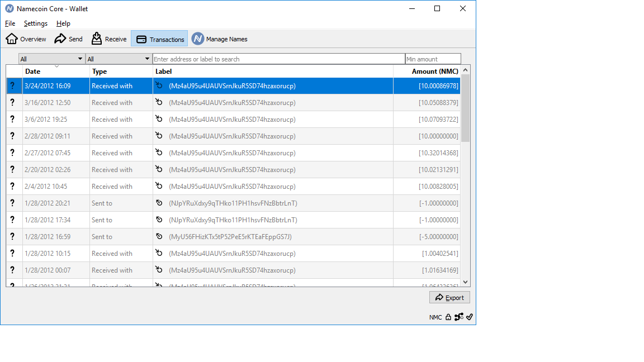The image size is (644, 362).
Task: Click sent arrow icon in 1/28/2012 16:59 row
Action: (x=159, y=236)
